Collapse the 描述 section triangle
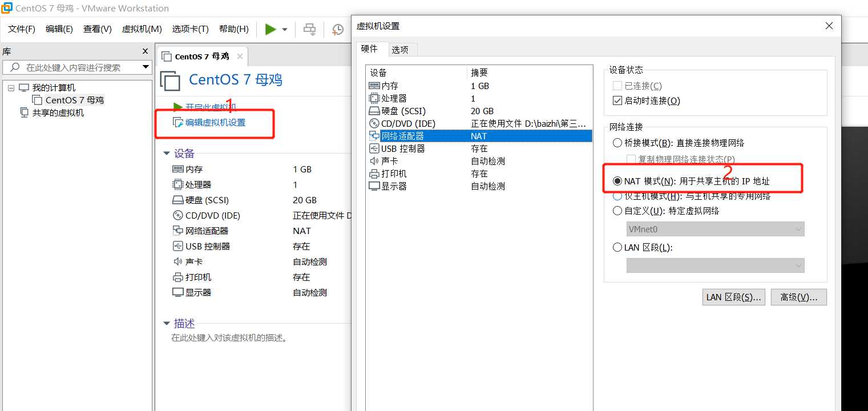 coord(166,323)
